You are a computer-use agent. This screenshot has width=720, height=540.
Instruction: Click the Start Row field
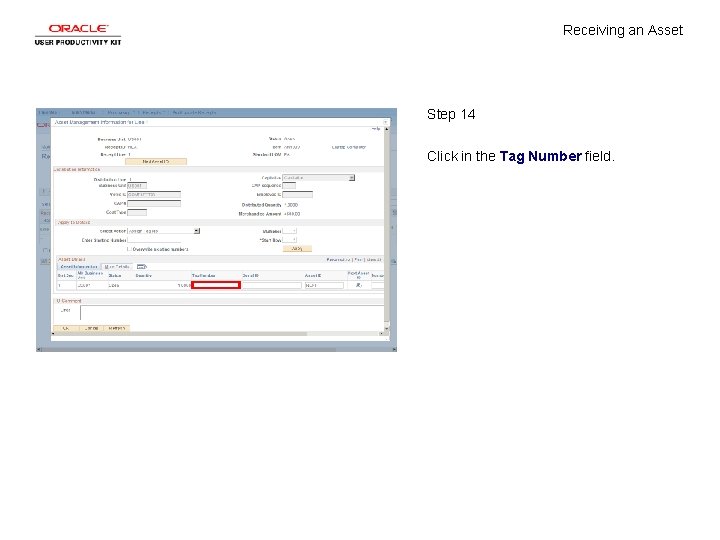289,240
